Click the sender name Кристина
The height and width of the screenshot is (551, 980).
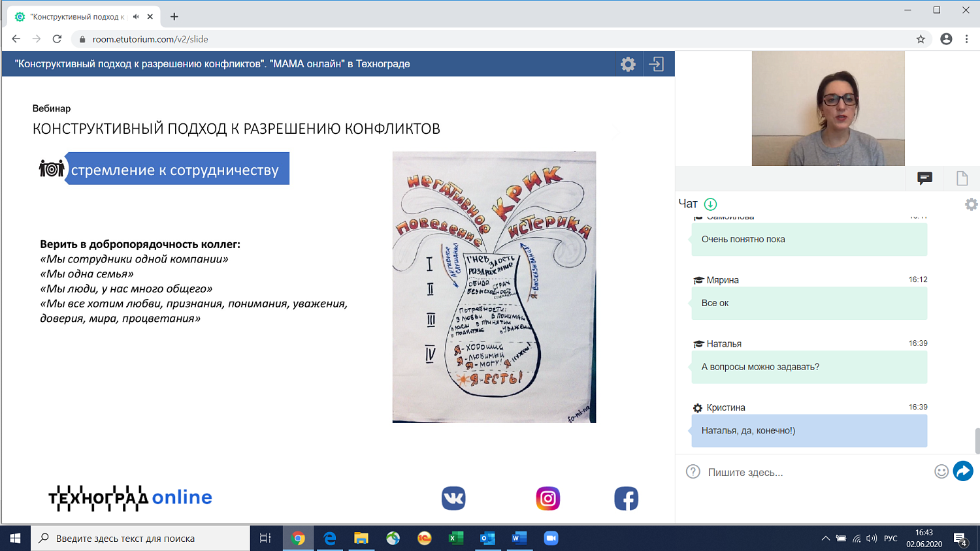coord(725,407)
